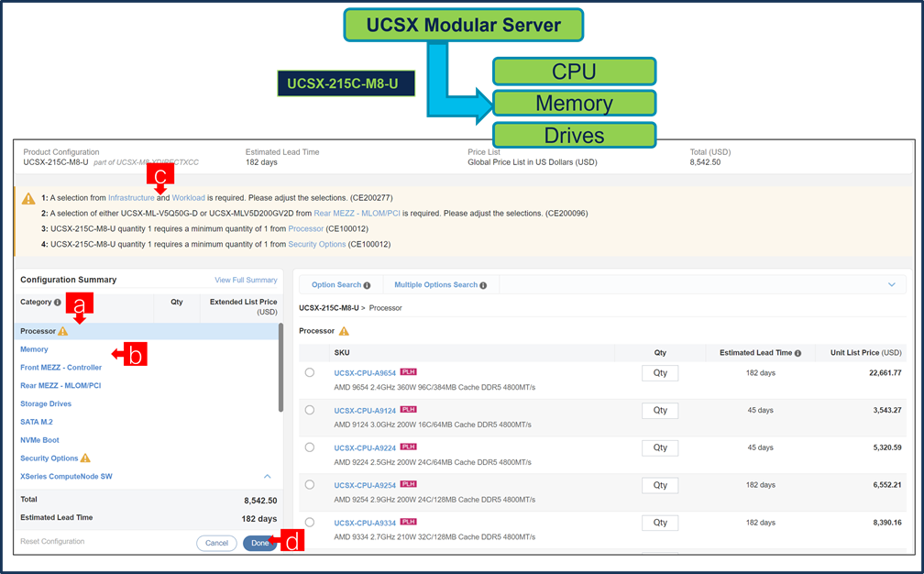Click the Drives diagram box
924x574 pixels.
pyautogui.click(x=574, y=135)
